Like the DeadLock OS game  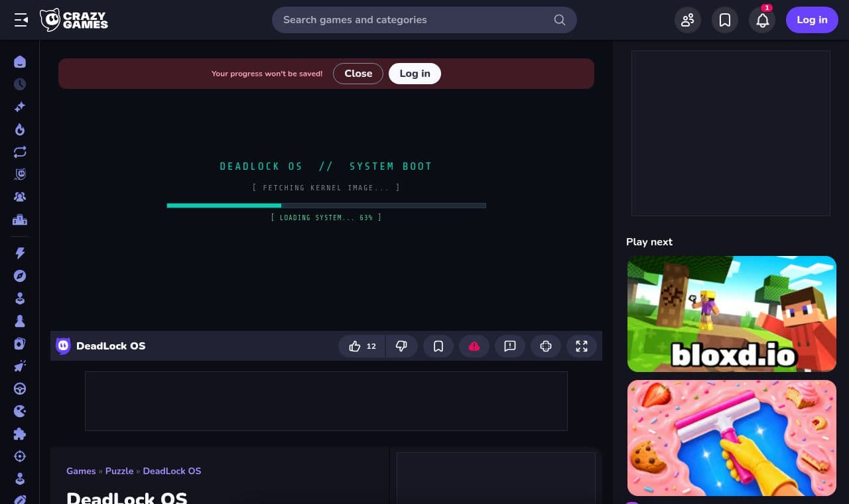pos(362,346)
